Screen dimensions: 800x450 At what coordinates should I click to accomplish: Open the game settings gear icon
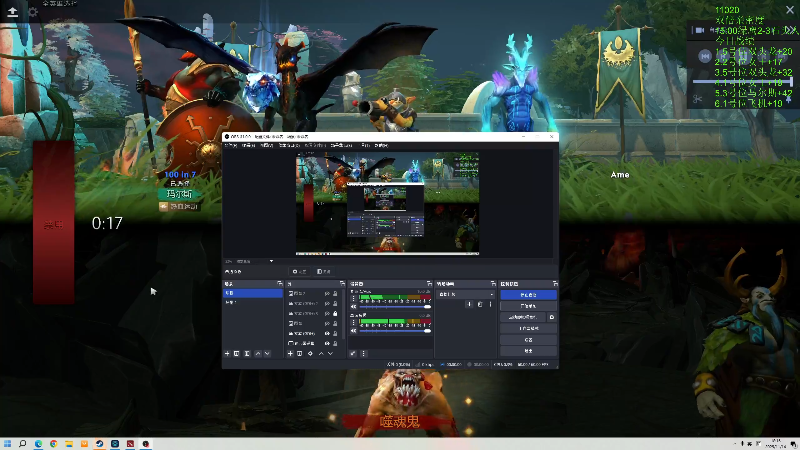33,11
